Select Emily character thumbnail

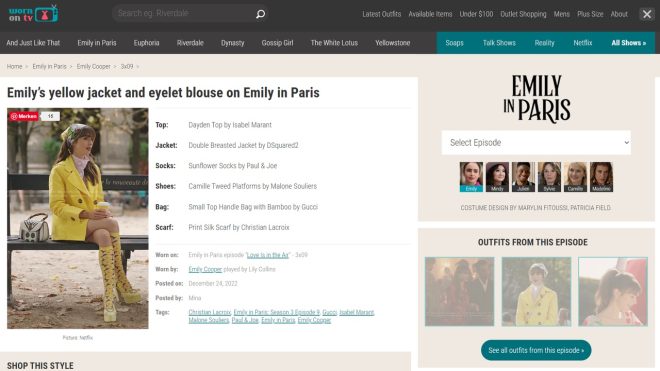click(471, 177)
